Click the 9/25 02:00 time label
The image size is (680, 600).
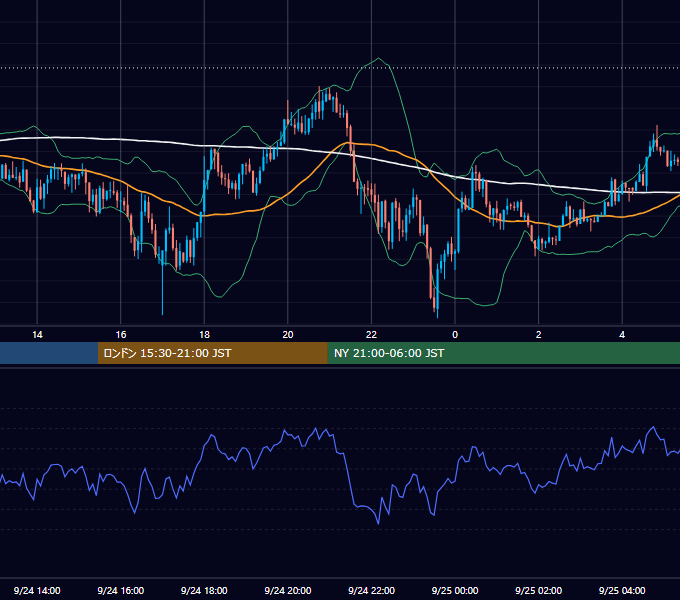click(x=539, y=590)
